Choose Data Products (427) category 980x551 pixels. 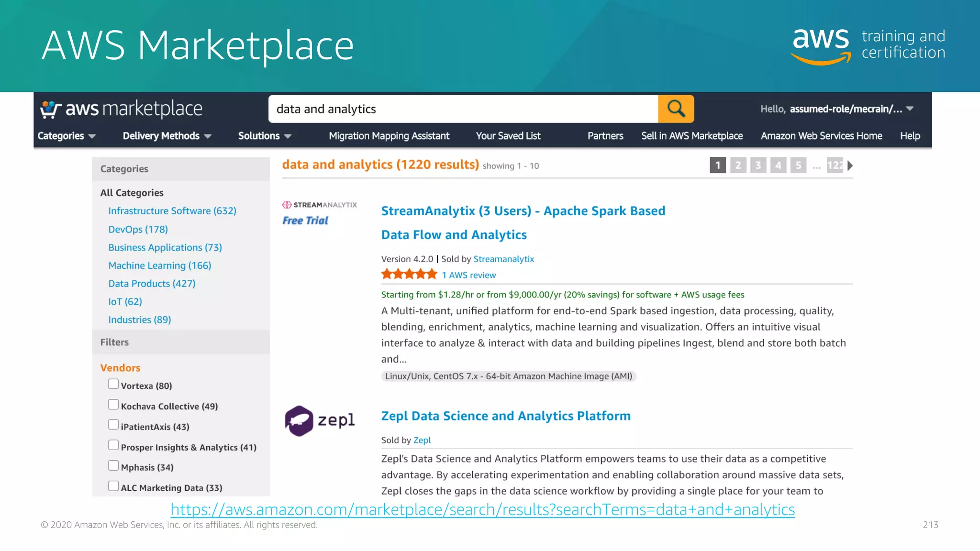point(152,284)
